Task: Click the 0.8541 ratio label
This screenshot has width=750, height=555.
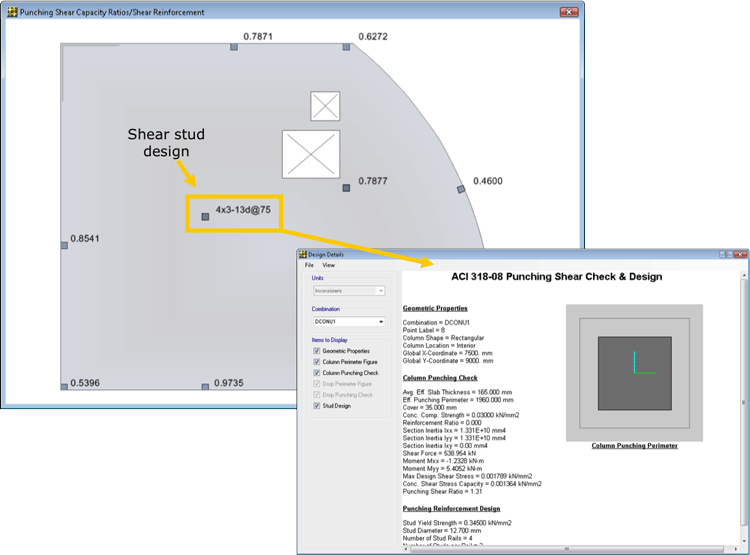Action: pyautogui.click(x=85, y=238)
